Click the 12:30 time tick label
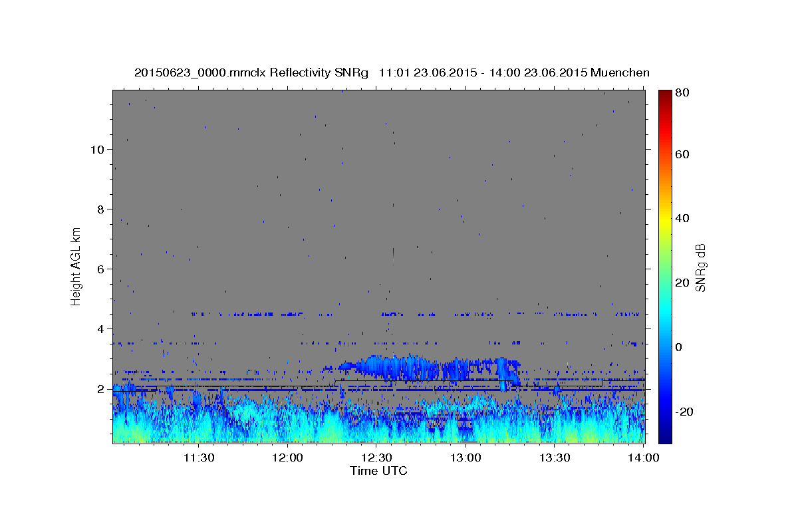 (x=376, y=458)
